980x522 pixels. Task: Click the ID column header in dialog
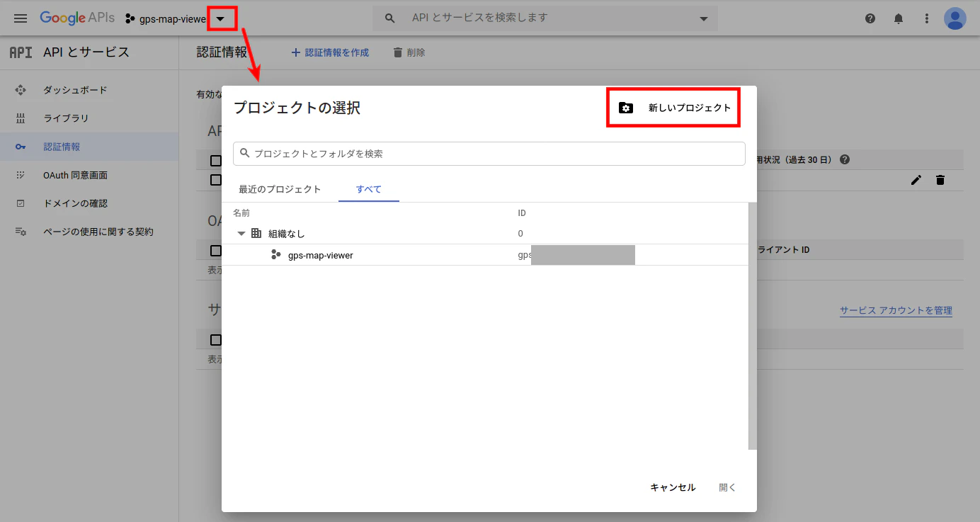[x=522, y=212]
